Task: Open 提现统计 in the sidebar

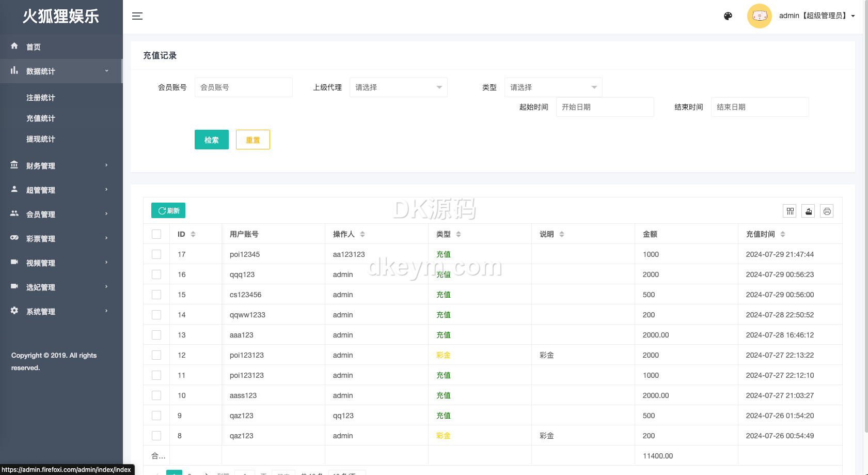Action: coord(41,139)
